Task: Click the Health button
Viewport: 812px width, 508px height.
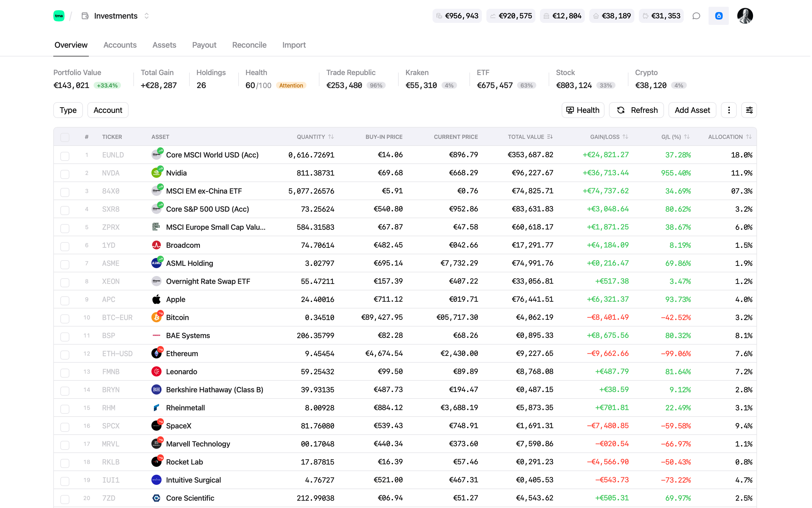Action: click(x=583, y=110)
